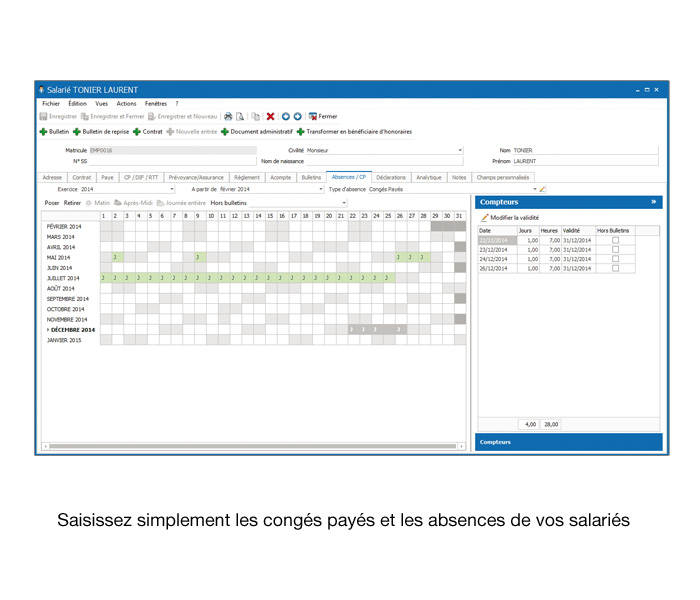Switch to the Prévoyance/Assurance tab
This screenshot has width=700, height=600.
196,178
